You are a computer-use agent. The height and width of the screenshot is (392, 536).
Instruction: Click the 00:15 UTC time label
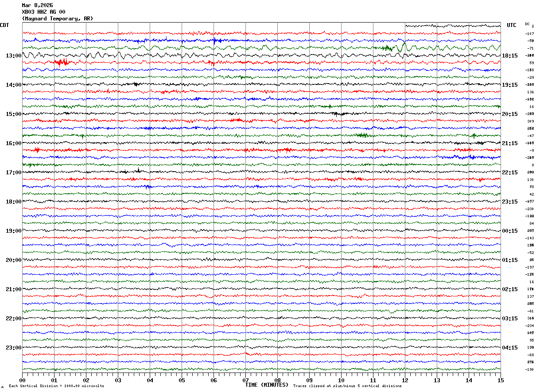(510, 231)
